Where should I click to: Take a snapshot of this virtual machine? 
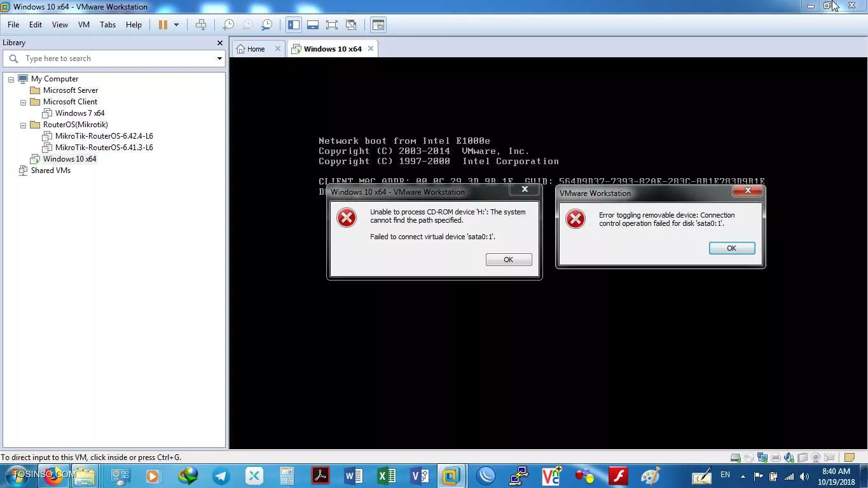coord(228,25)
